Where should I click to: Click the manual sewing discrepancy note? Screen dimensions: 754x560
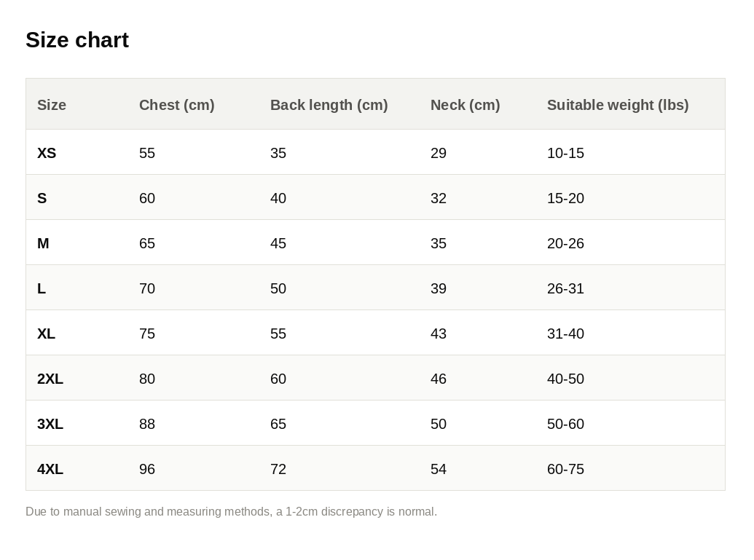pyautogui.click(x=231, y=511)
